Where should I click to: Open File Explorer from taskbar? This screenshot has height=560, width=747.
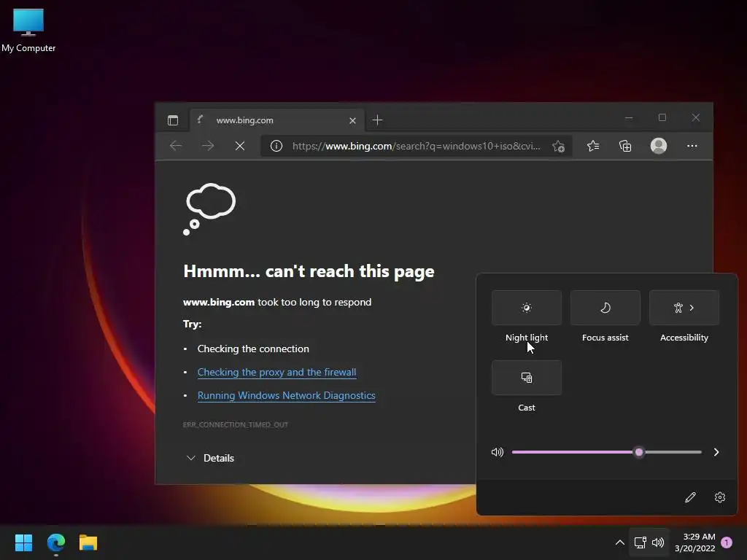88,542
